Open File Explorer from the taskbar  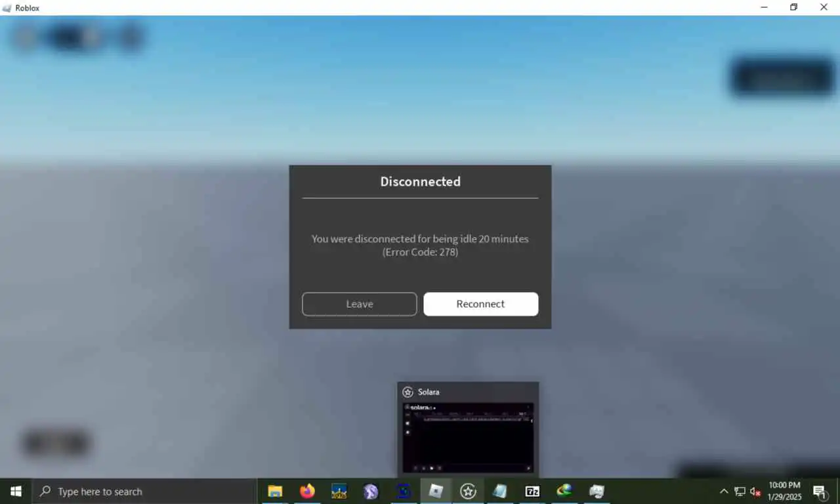pos(275,492)
